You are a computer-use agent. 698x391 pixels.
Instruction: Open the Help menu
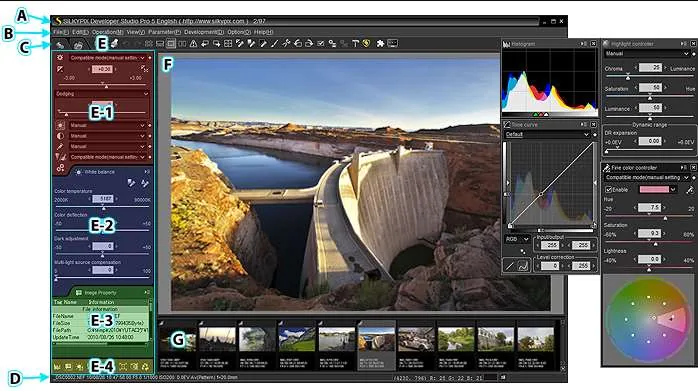(263, 32)
